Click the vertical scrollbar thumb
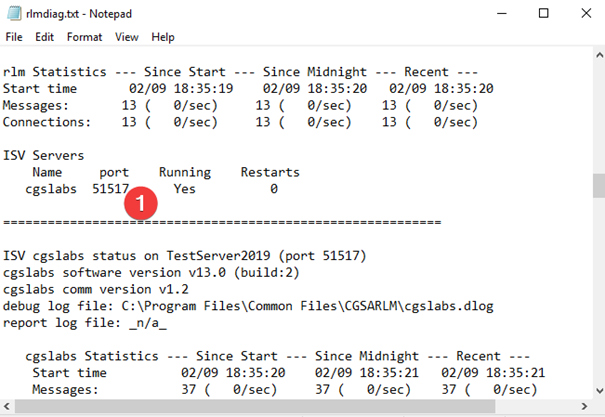The image size is (605, 417). (x=597, y=186)
